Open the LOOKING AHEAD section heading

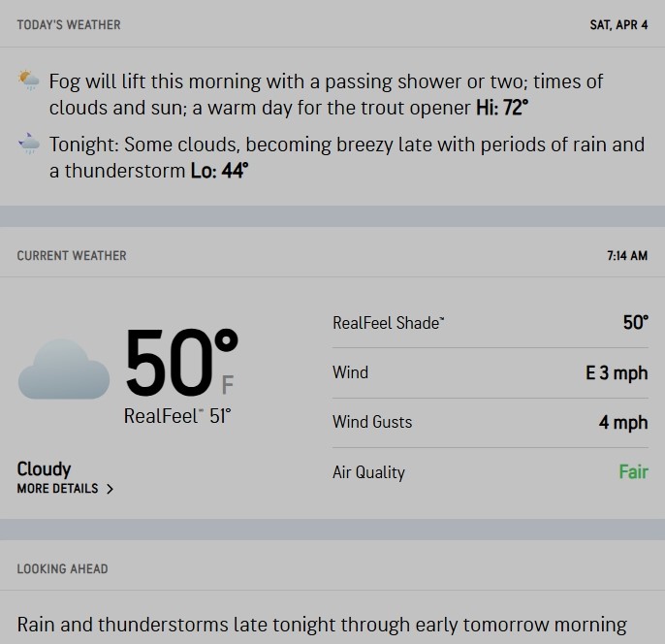point(62,569)
